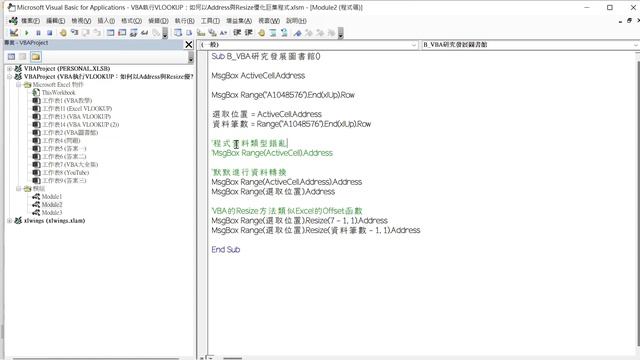Click the 'End Sub' line in code
Screen dimensions: 640x360
coord(226,249)
